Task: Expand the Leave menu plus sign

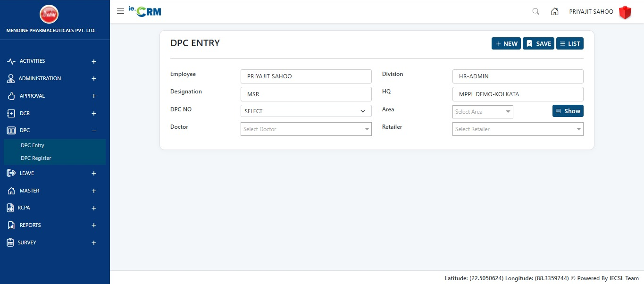Action: [x=94, y=174]
